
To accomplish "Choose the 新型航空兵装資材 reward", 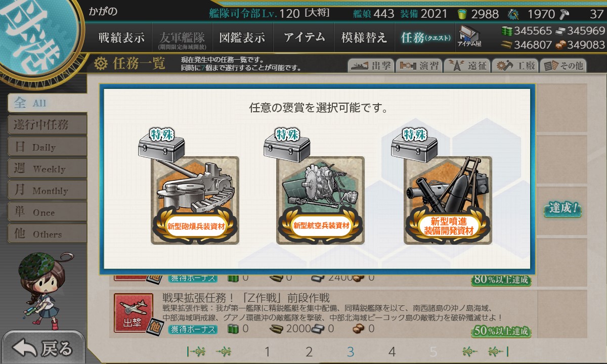I will pyautogui.click(x=321, y=200).
